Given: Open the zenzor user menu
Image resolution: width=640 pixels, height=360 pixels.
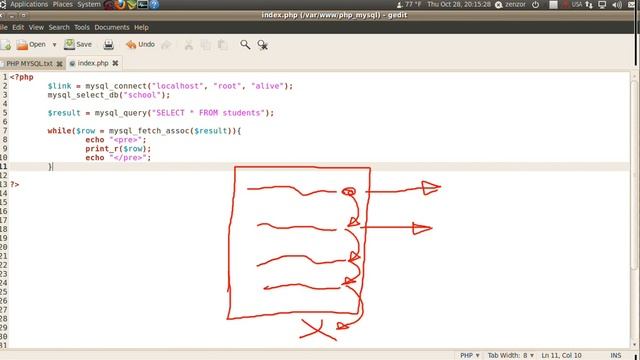Looking at the screenshot, I should point(511,4).
